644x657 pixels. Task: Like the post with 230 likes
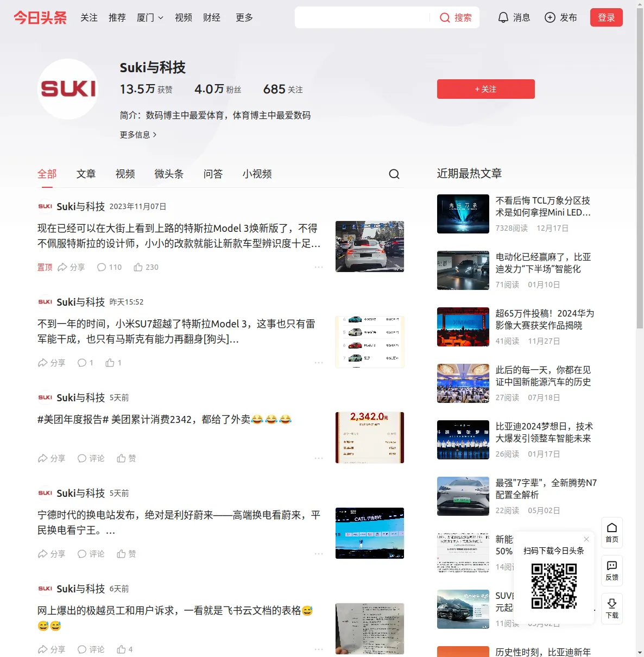pos(146,267)
